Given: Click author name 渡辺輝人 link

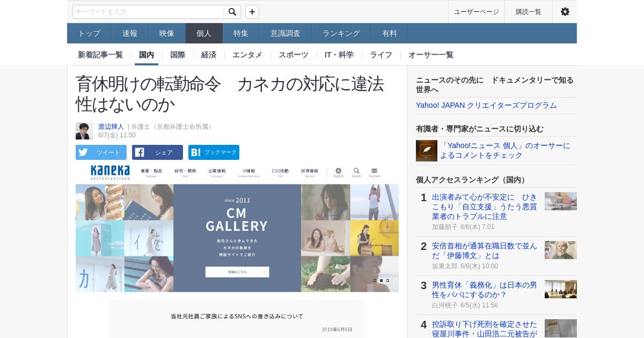Looking at the screenshot, I should point(111,127).
